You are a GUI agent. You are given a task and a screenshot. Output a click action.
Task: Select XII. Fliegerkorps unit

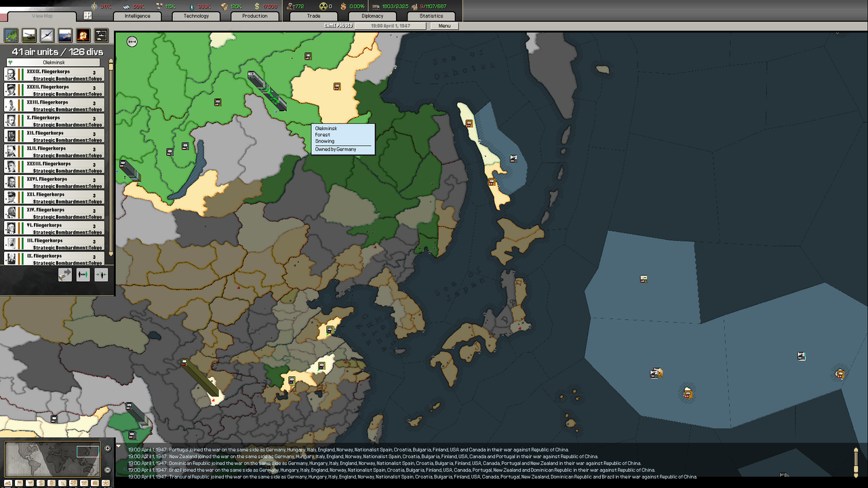point(54,136)
